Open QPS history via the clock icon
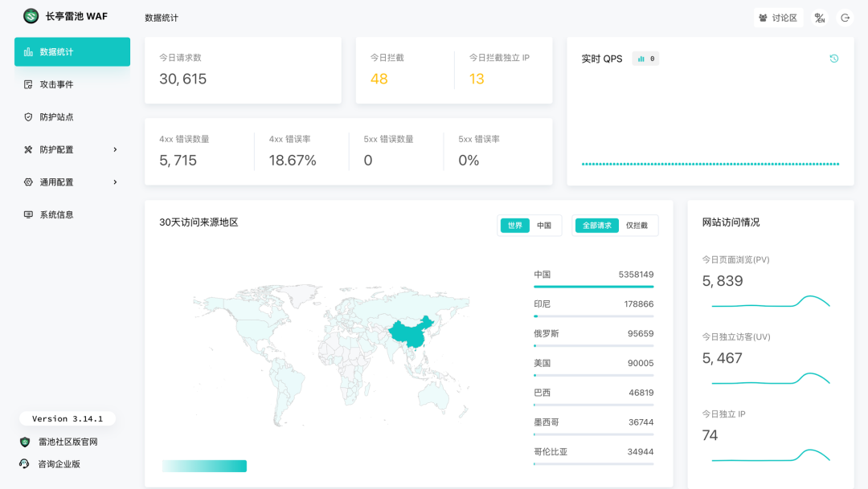This screenshot has width=868, height=489. [834, 58]
